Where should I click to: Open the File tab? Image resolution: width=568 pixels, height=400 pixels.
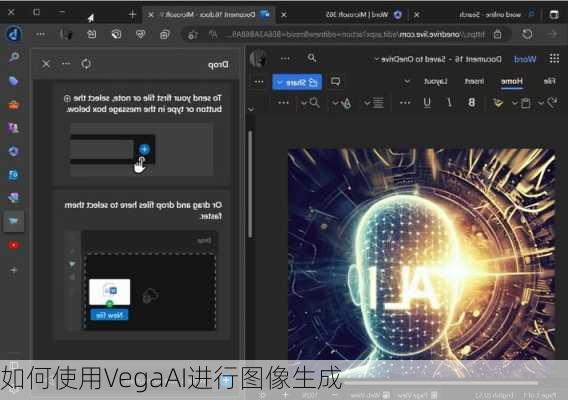point(550,81)
